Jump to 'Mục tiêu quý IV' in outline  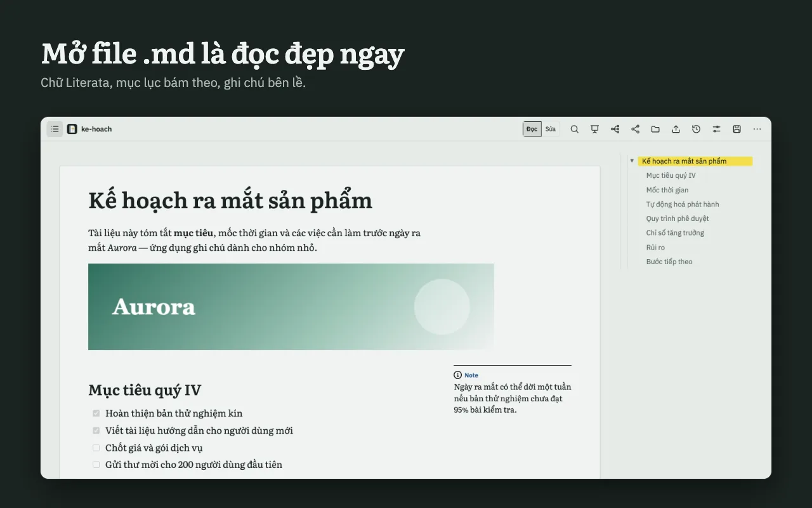[x=671, y=175]
